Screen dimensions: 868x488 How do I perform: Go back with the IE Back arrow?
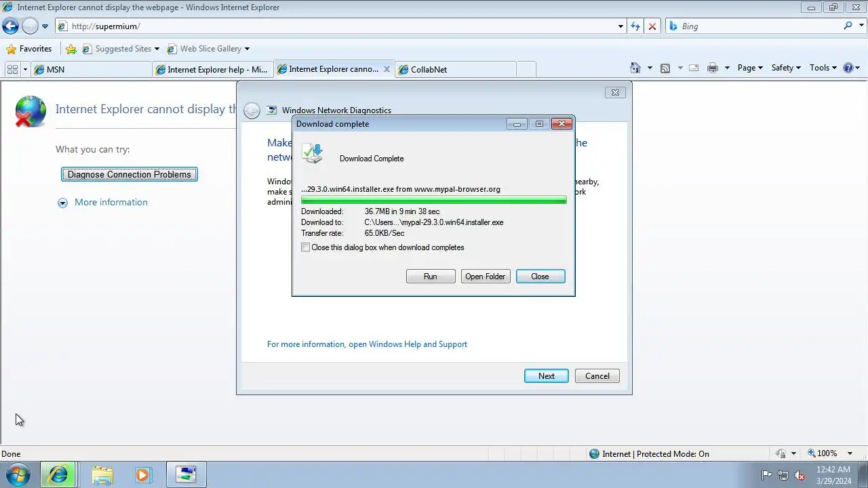[10, 26]
